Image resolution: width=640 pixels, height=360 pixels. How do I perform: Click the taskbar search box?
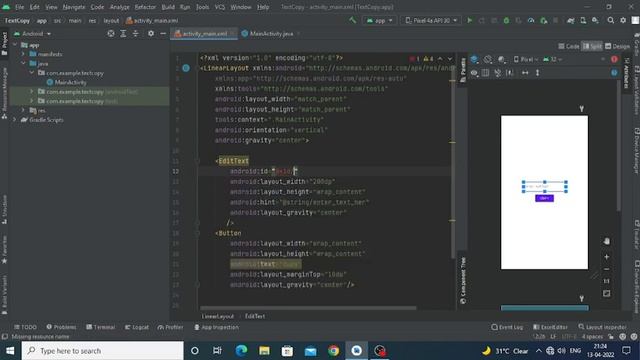click(102, 351)
